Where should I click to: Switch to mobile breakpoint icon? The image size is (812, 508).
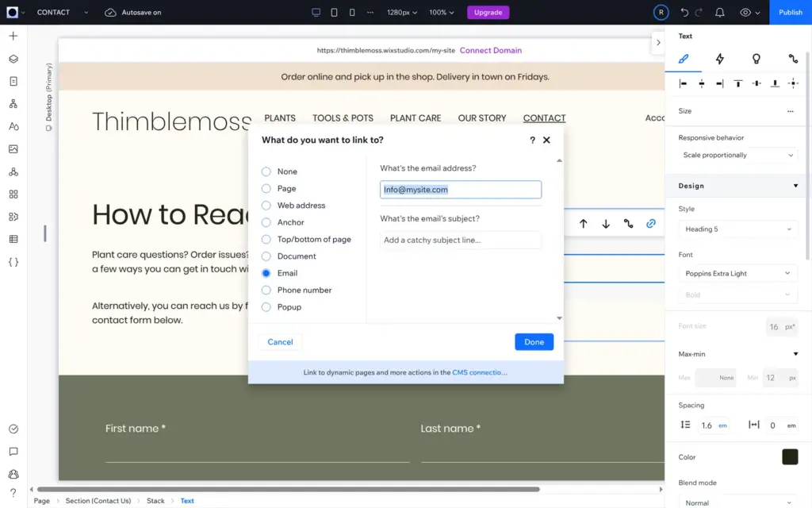352,13
